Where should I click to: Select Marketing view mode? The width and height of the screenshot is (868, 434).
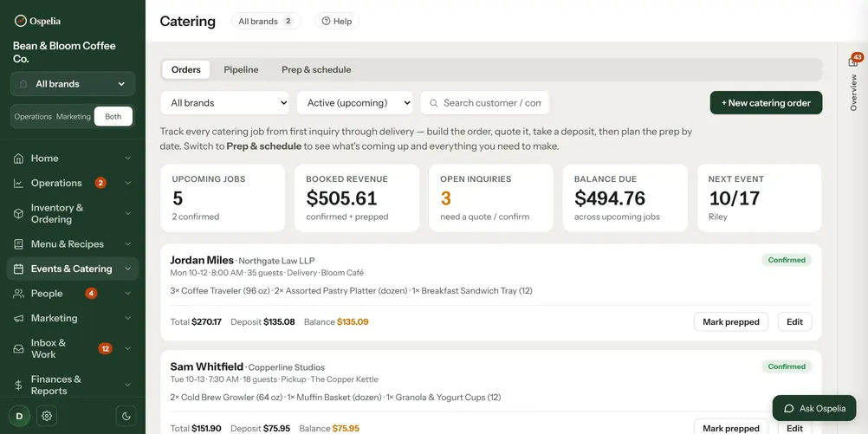[73, 117]
